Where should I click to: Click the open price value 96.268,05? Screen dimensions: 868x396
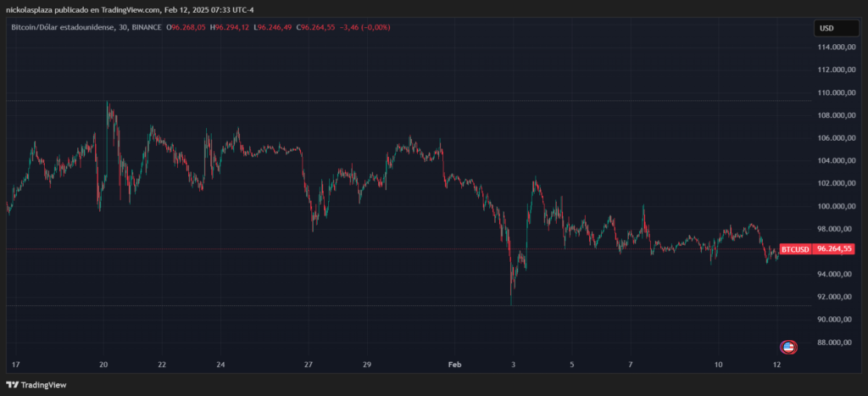pyautogui.click(x=192, y=28)
